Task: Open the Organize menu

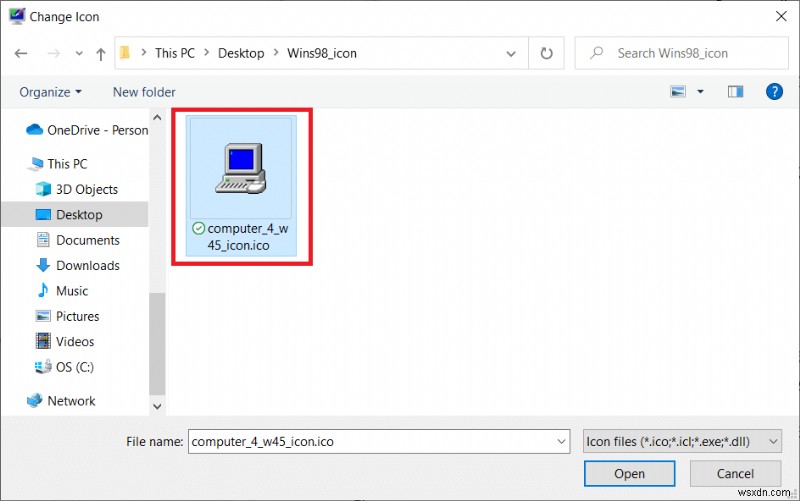Action: [x=50, y=92]
